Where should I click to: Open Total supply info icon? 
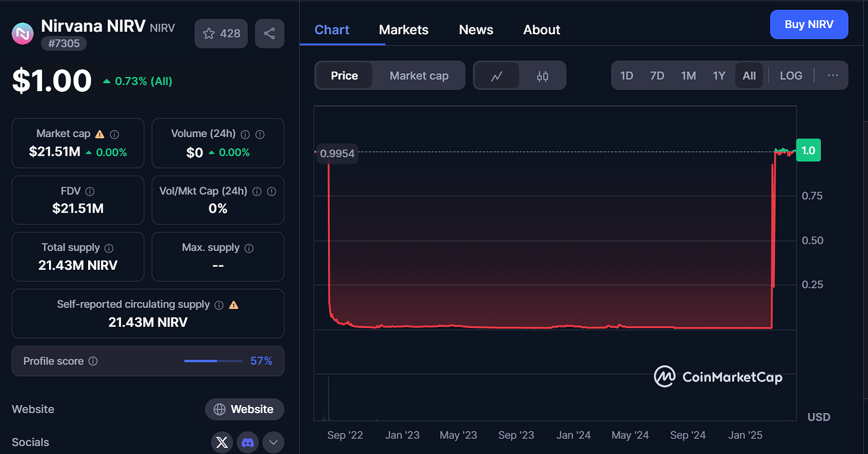coord(109,248)
